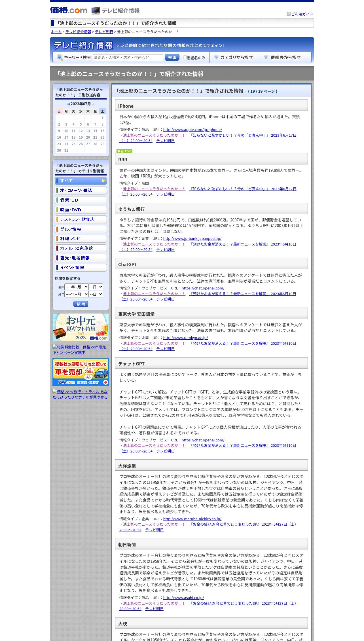
Task: Open the maruha-nichiro.co.jp URL link
Action: click(192, 519)
